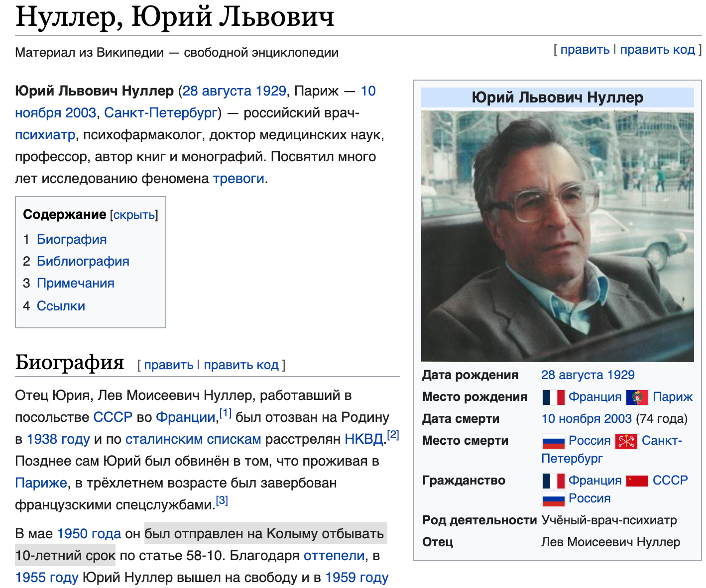Click the France flag icon in the Гражданство row
The image size is (706, 588).
point(553,481)
